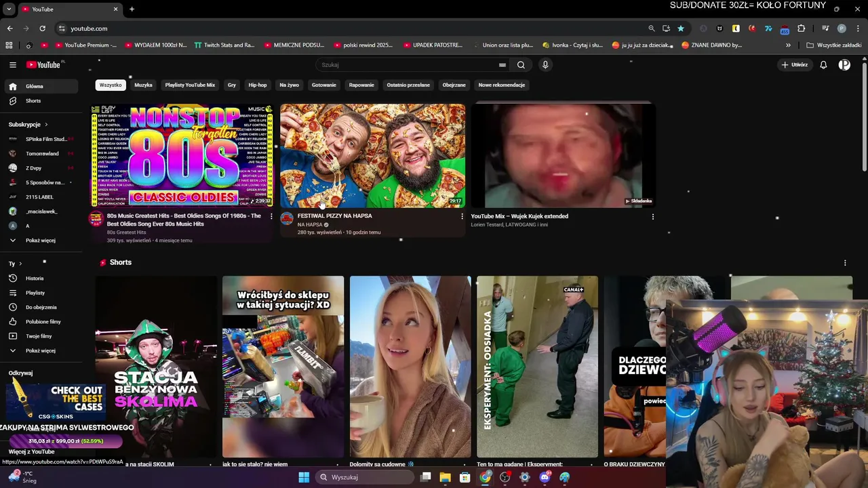Click the Utwórz create button

[795, 65]
